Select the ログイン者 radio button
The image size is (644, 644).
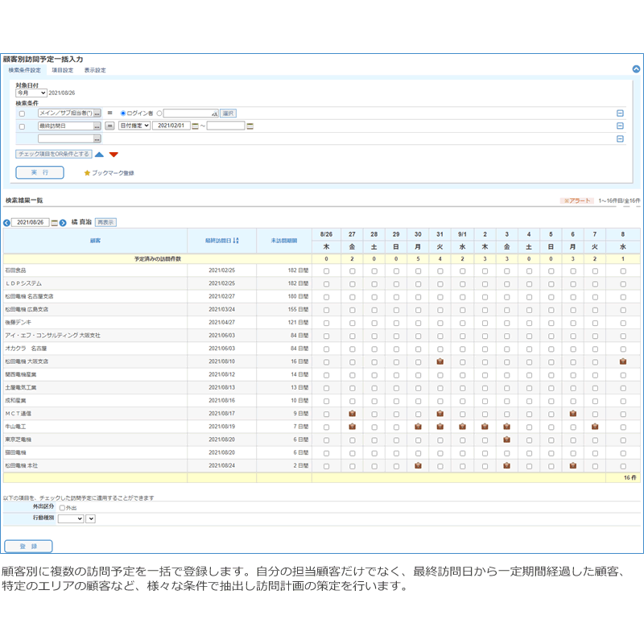(x=123, y=114)
